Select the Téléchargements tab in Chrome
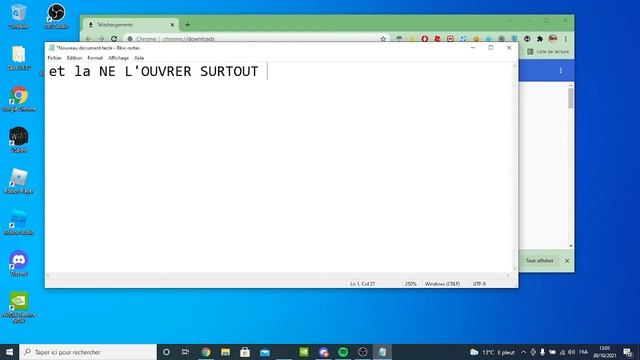Viewport: 640px width, 360px height. click(x=130, y=25)
